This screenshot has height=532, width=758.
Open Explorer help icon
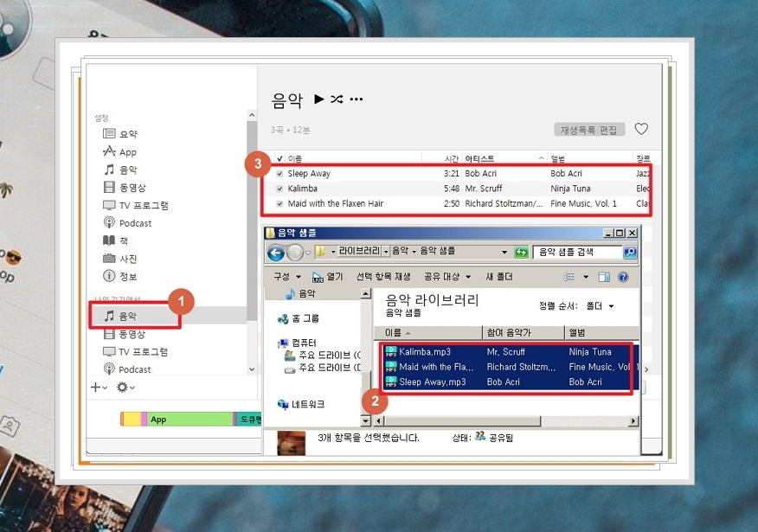pyautogui.click(x=624, y=277)
